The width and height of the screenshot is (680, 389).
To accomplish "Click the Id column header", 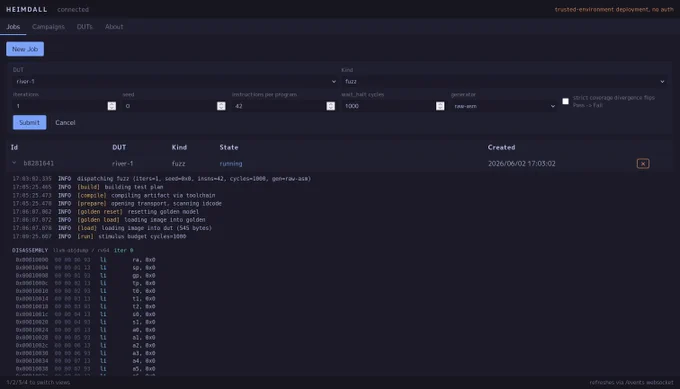I will click(14, 147).
